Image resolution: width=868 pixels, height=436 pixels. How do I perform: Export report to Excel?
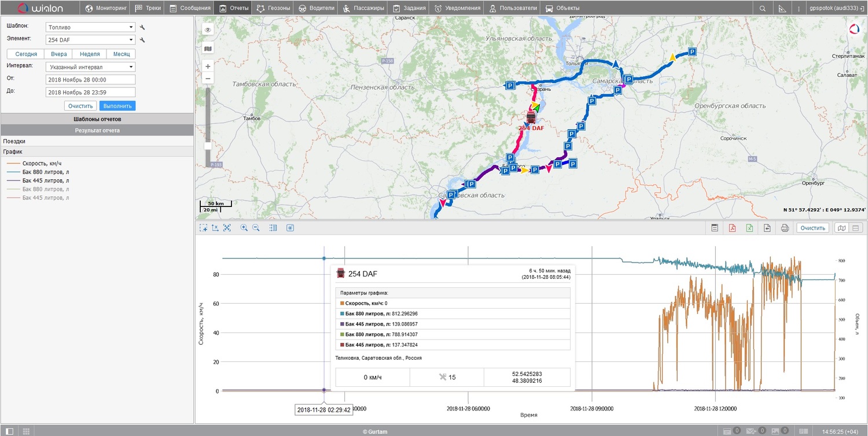click(749, 228)
